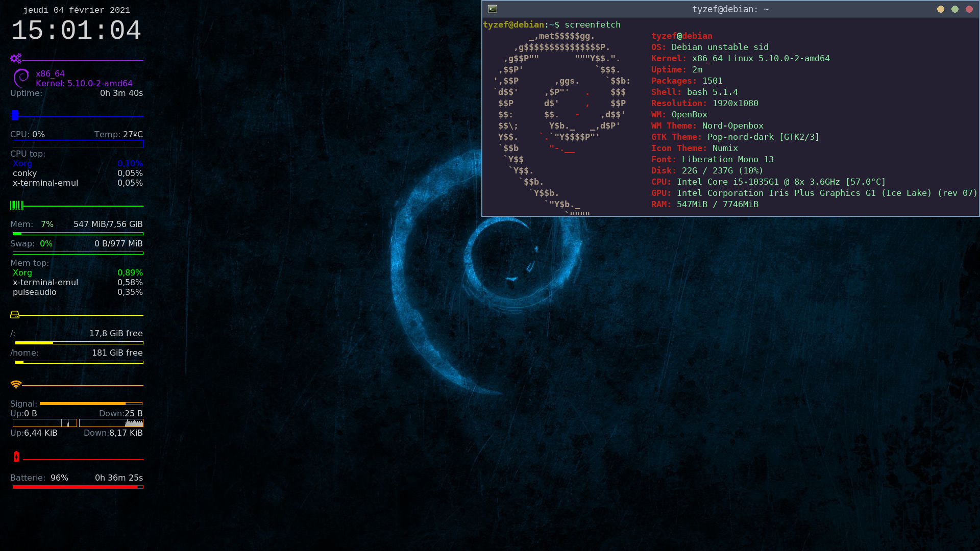This screenshot has height=551, width=980.
Task: Click the green Mem usage bar
Action: coord(78,234)
